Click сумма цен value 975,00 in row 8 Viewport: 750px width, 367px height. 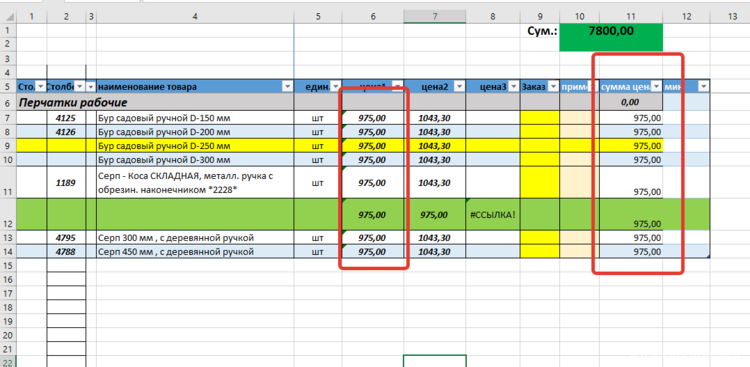pos(631,132)
